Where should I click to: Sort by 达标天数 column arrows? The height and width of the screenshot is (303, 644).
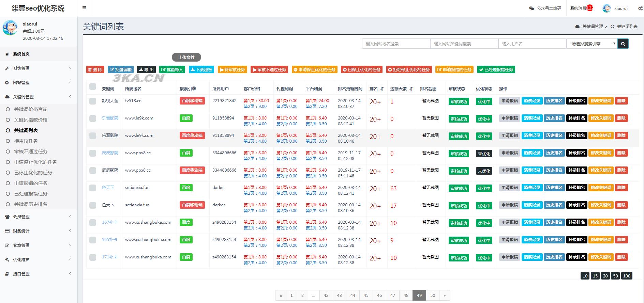point(411,89)
